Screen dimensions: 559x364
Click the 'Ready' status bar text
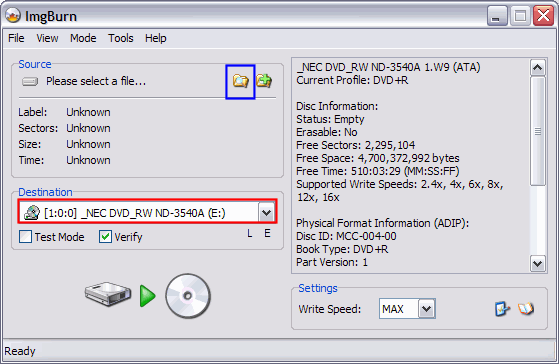click(x=20, y=351)
